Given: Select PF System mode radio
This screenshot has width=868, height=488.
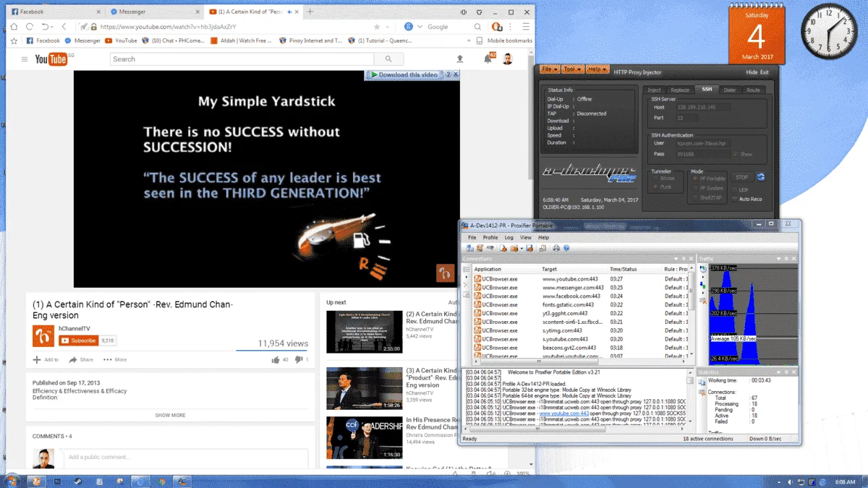Looking at the screenshot, I should (695, 188).
